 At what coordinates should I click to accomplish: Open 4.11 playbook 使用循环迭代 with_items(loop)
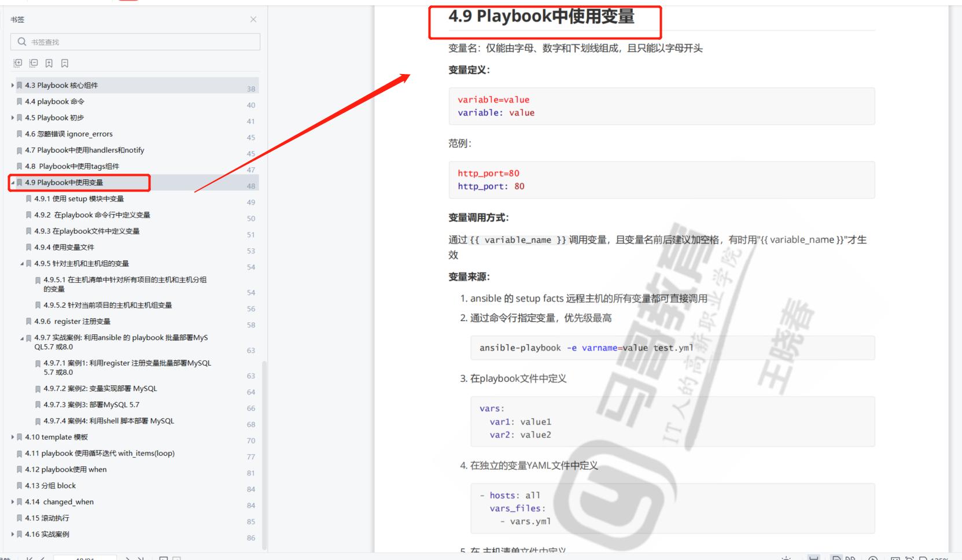click(99, 454)
